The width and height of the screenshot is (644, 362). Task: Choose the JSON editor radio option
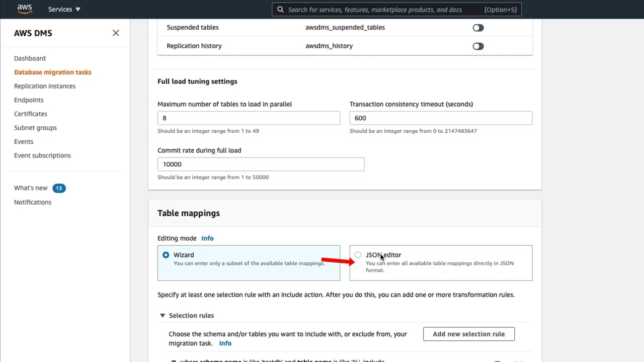coord(358,255)
